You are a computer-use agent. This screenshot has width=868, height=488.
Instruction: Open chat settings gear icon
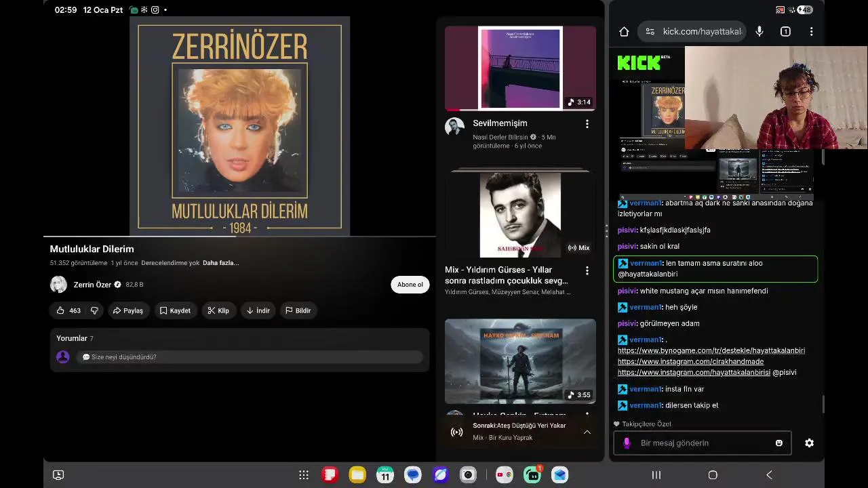click(809, 443)
